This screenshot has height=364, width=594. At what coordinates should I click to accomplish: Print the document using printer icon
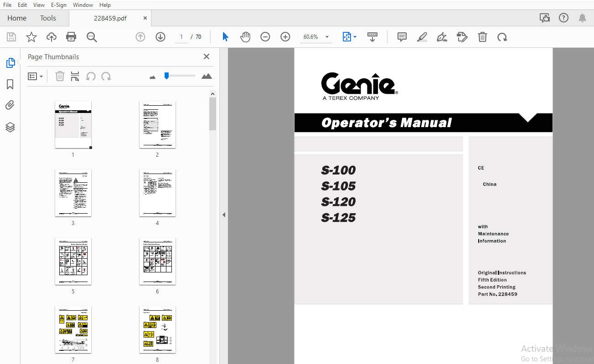(x=71, y=37)
